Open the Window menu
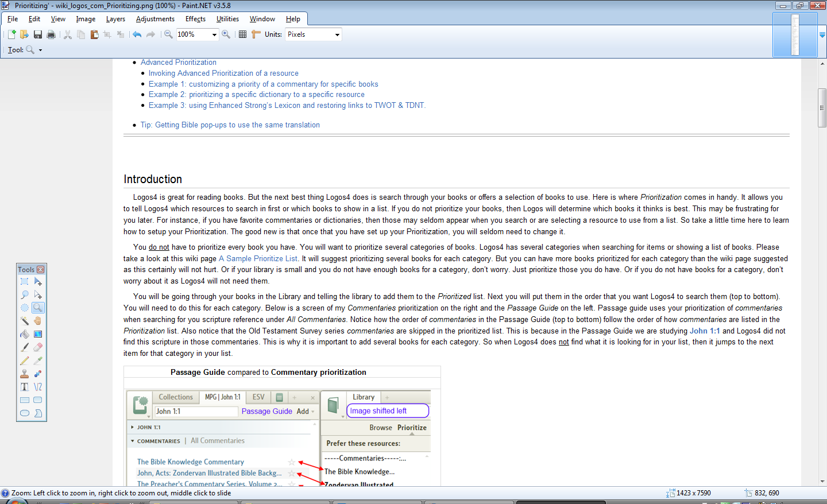The image size is (827, 504). [262, 19]
